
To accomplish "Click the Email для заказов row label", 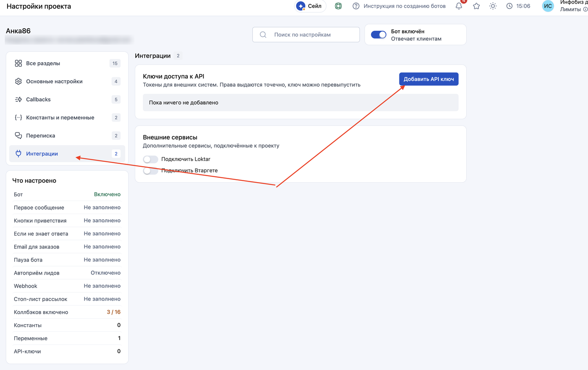I will (x=37, y=247).
